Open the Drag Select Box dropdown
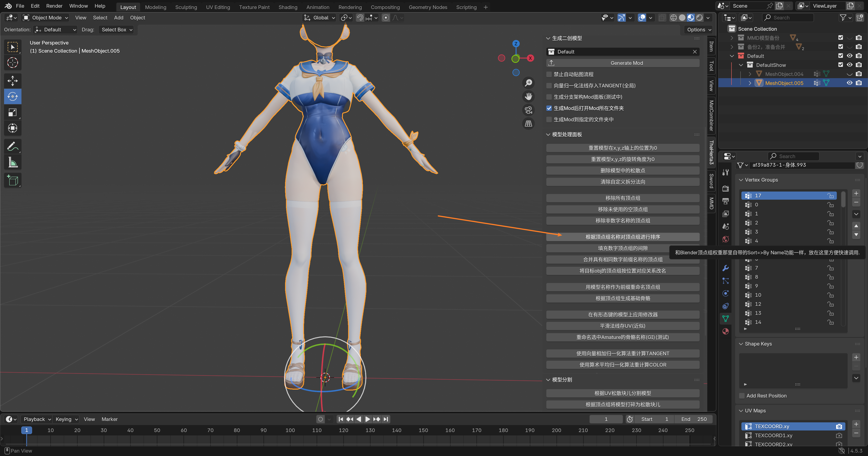This screenshot has height=456, width=868. point(116,30)
